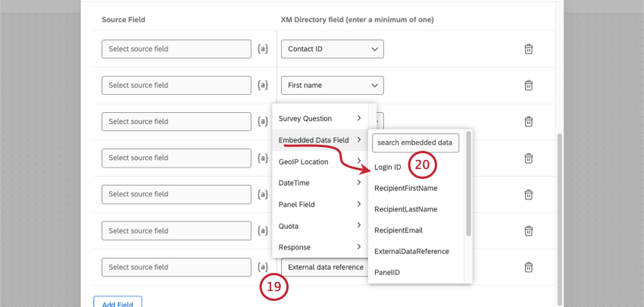Image resolution: width=644 pixels, height=307 pixels.
Task: Delete the Contact ID field row
Action: (x=529, y=49)
